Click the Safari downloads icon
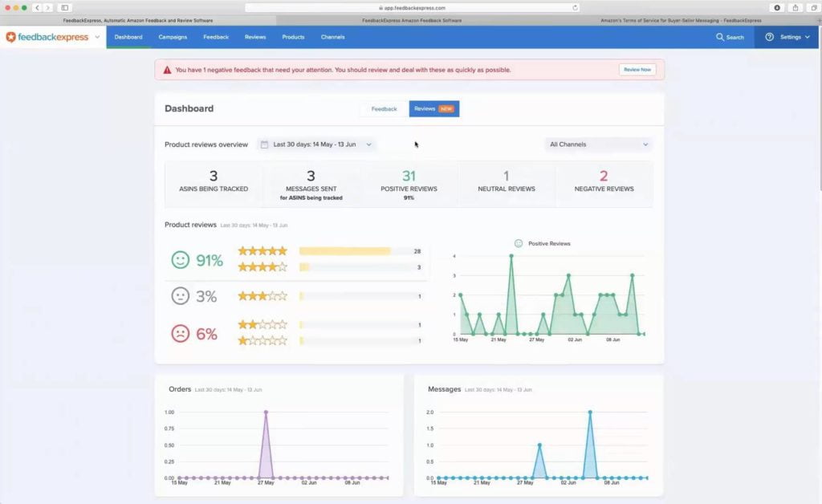The width and height of the screenshot is (822, 504). 777,8
